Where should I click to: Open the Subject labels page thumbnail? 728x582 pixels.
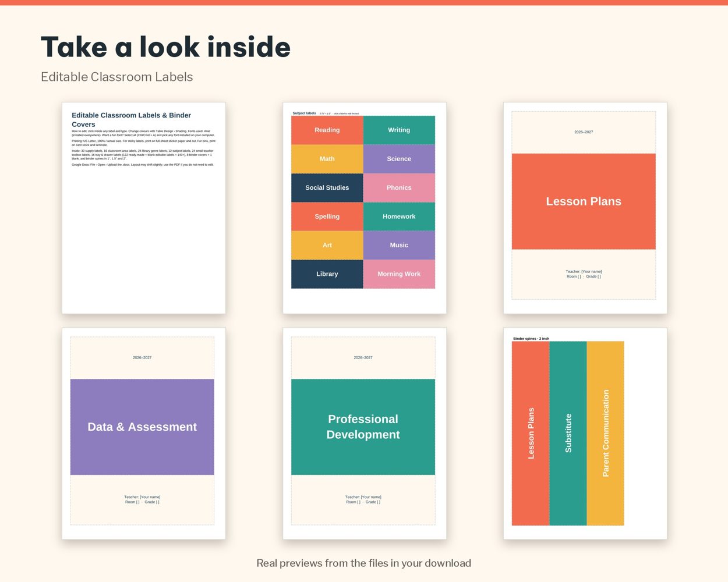pos(365,208)
